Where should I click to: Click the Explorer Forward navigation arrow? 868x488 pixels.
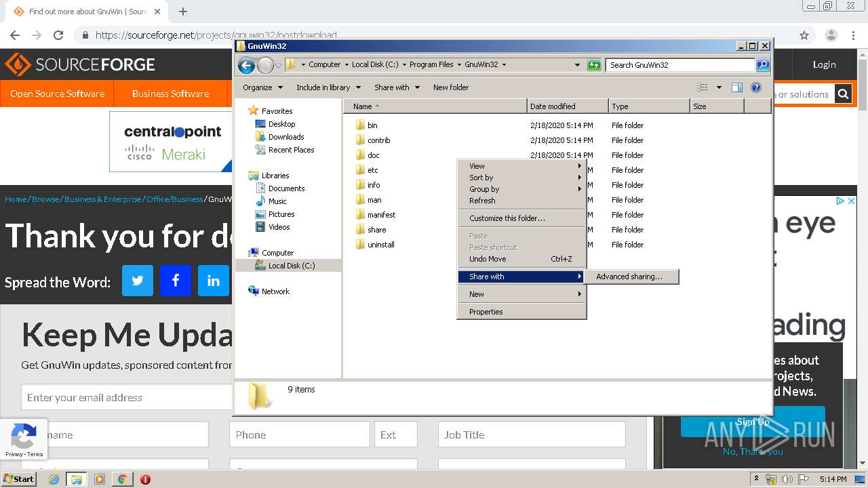265,65
